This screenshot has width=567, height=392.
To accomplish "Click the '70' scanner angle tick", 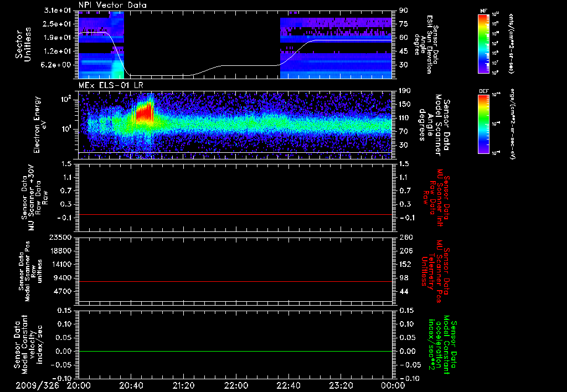I will 403,131.
